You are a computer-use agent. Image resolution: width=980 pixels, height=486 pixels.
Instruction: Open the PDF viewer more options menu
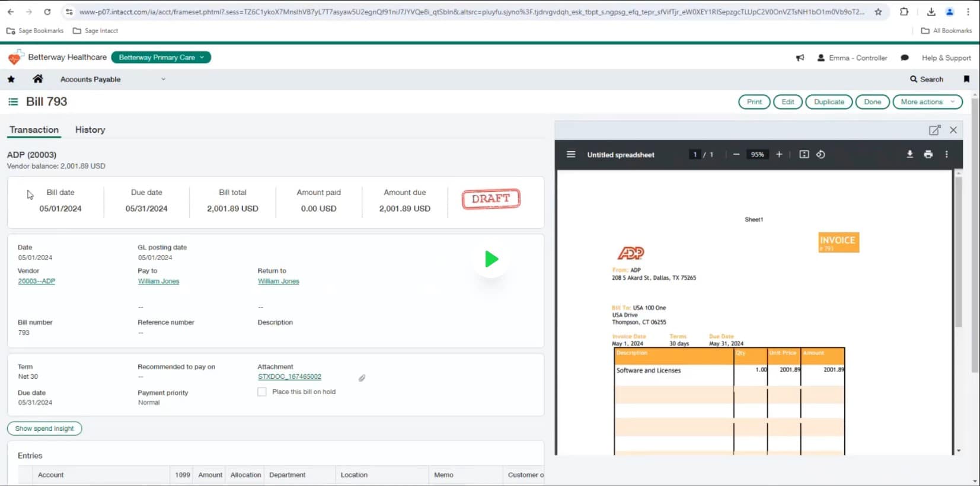(x=946, y=154)
